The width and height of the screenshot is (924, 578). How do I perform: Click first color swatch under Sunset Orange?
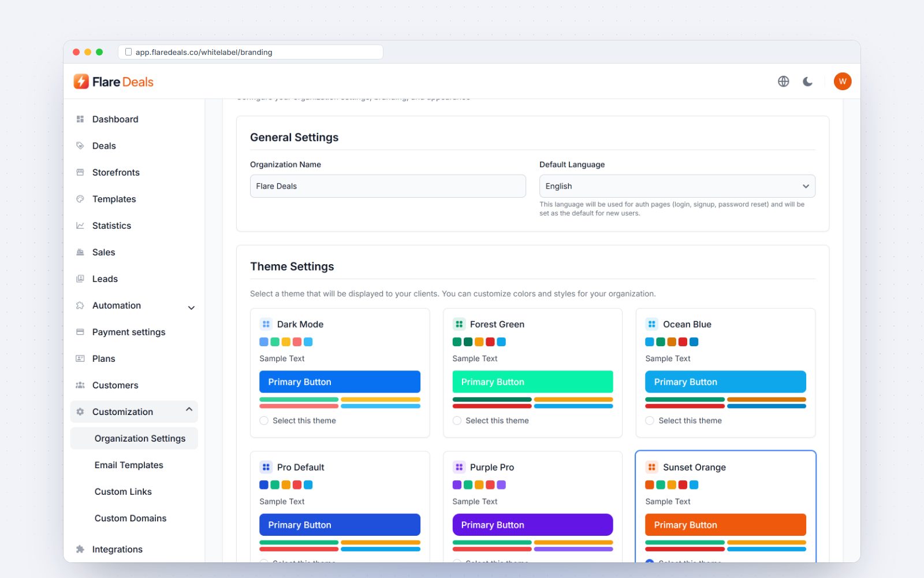pyautogui.click(x=650, y=484)
